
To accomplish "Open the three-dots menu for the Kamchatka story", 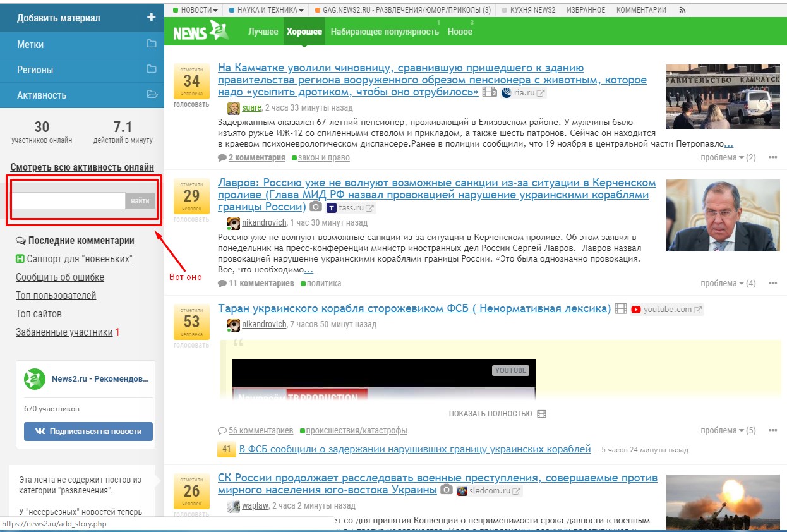I will pyautogui.click(x=772, y=157).
